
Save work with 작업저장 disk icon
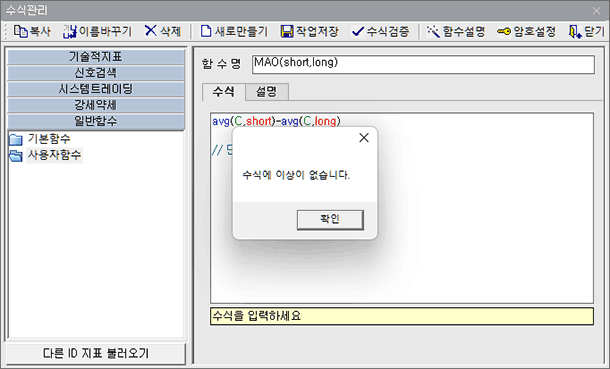click(287, 31)
